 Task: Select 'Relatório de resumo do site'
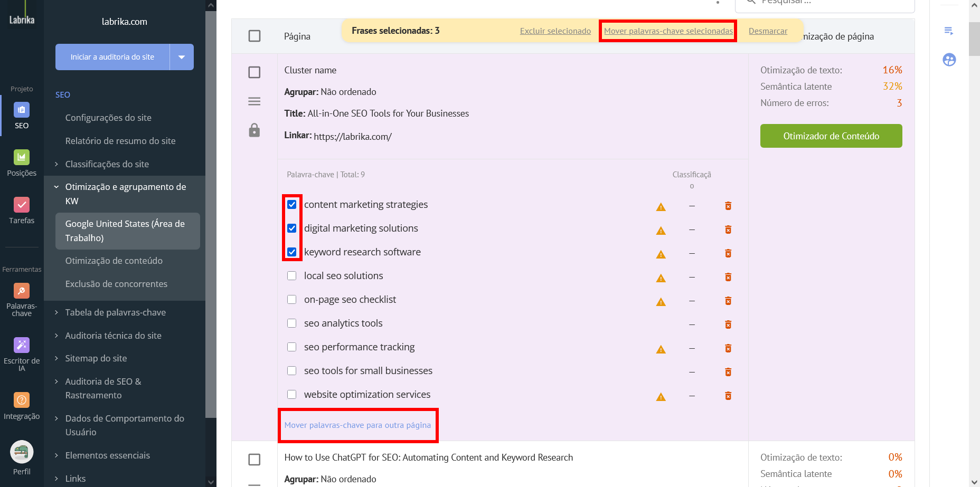[120, 141]
